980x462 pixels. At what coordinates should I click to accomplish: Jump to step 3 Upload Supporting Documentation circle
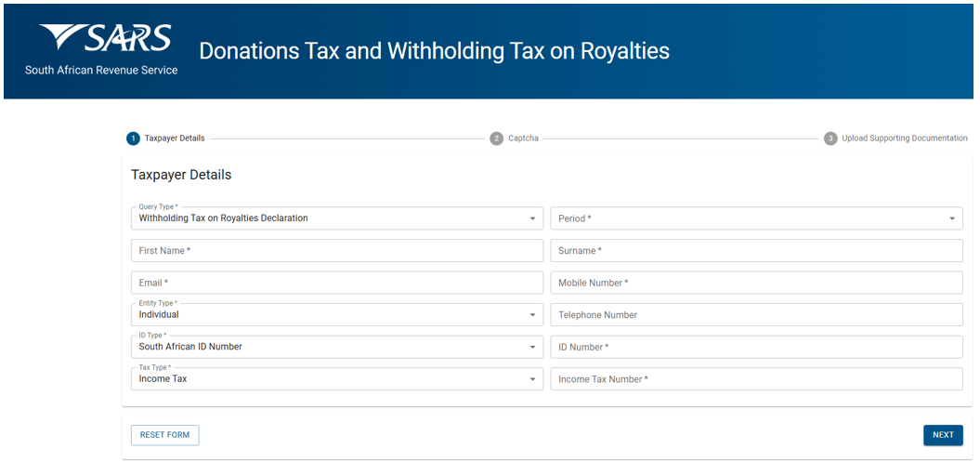click(x=830, y=139)
